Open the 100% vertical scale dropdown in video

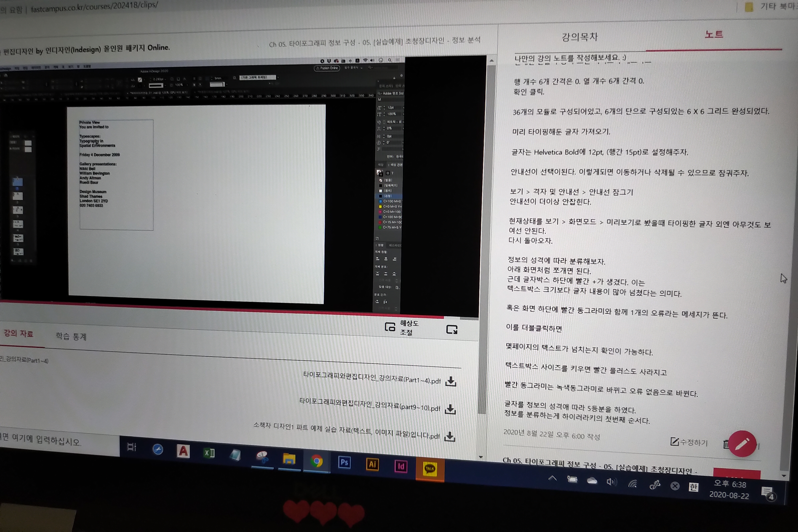click(x=403, y=114)
